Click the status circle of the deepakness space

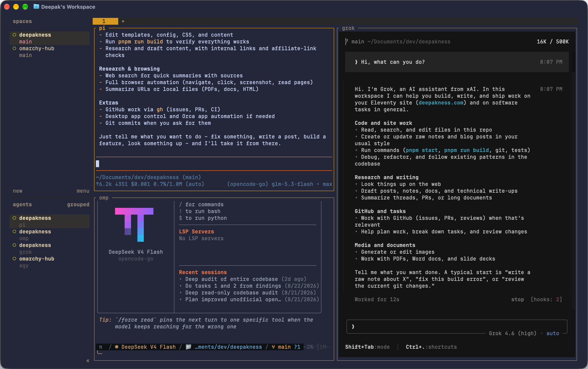(x=15, y=35)
